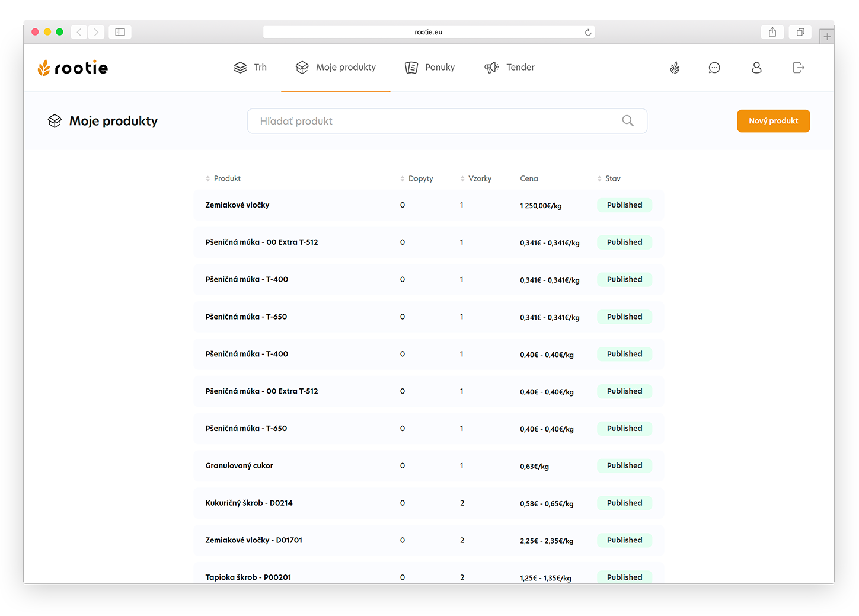Click the search magnifier icon

click(x=628, y=121)
